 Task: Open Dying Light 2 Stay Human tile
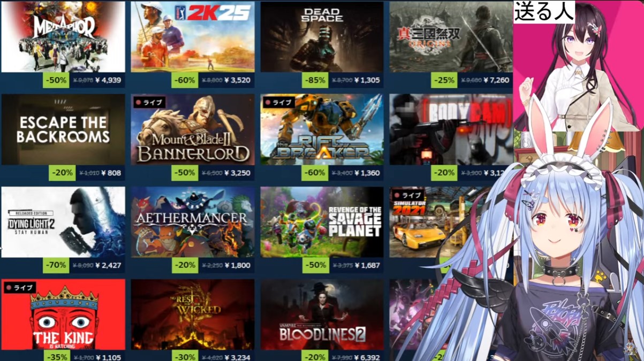point(63,222)
